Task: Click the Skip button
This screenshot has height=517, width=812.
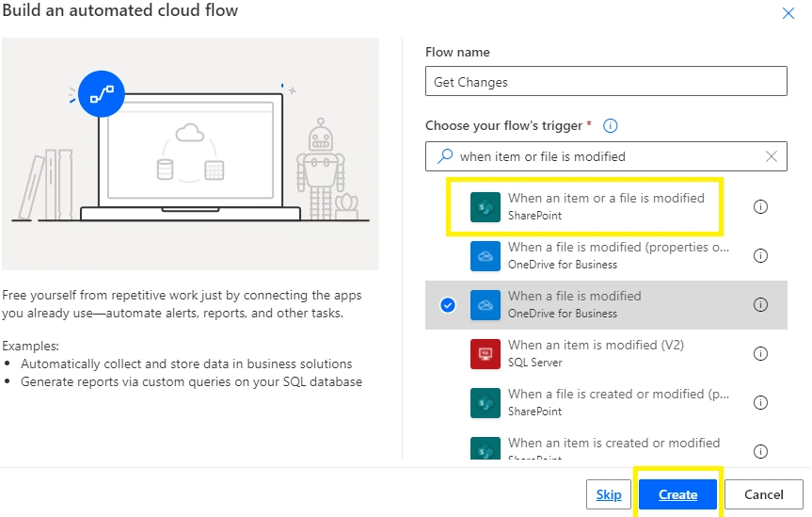Action: coord(609,494)
